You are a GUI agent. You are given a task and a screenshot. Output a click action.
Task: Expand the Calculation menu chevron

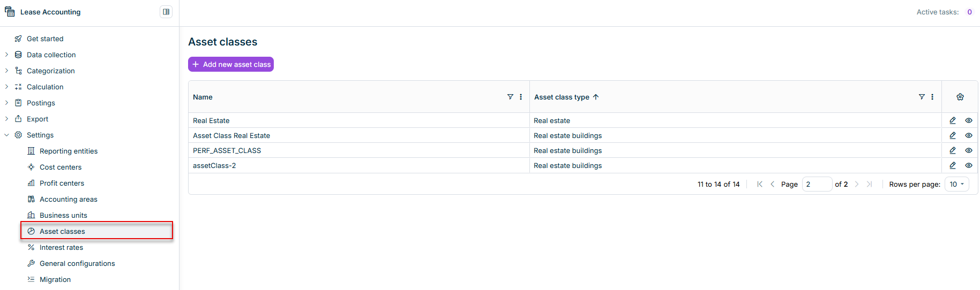(x=6, y=87)
